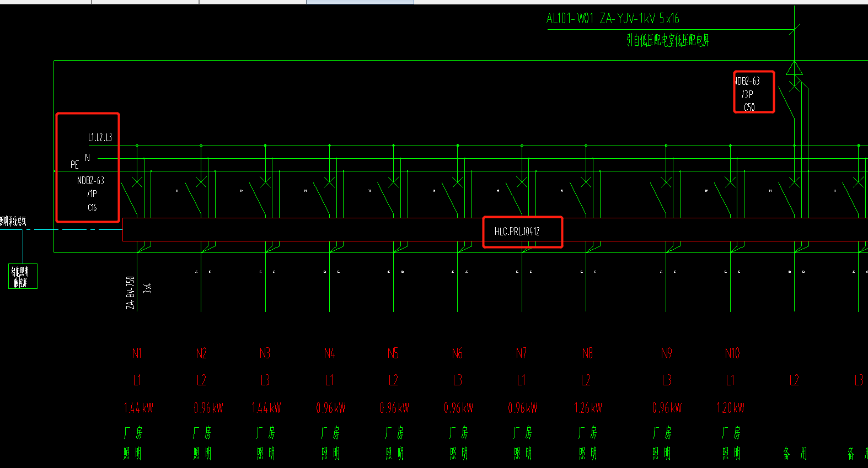Select the breaker cross symbol above N5

coord(393,182)
